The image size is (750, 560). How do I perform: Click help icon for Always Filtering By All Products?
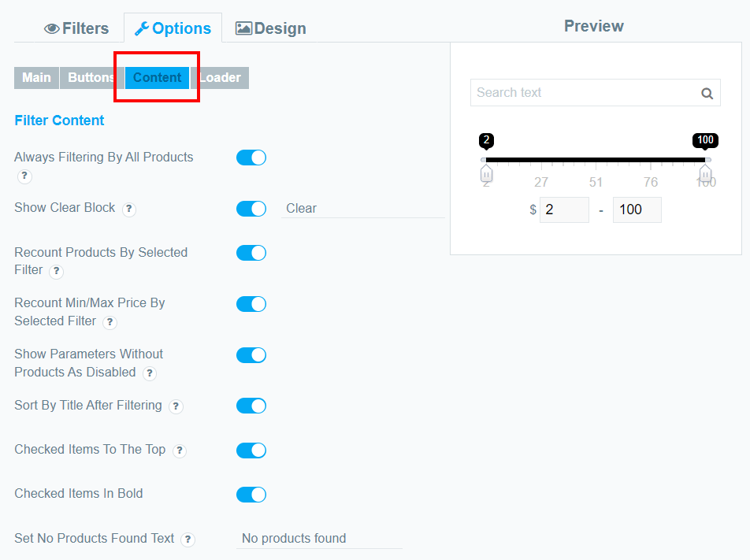tap(24, 176)
